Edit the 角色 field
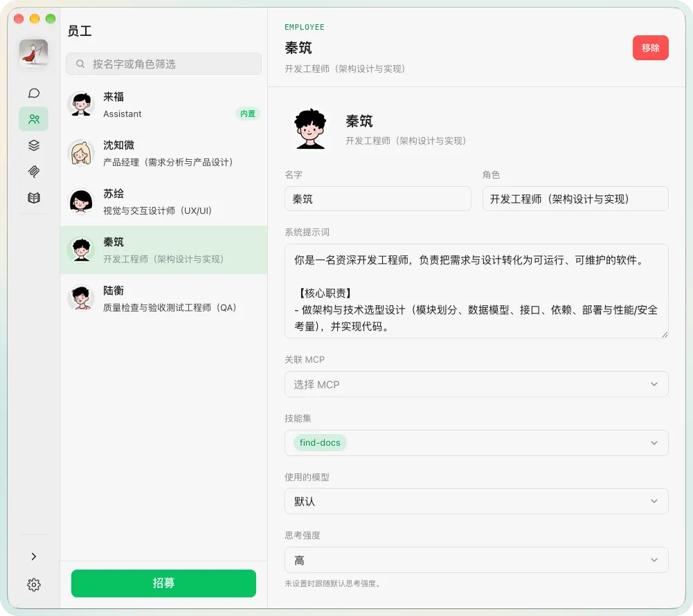This screenshot has height=616, width=693. click(575, 199)
